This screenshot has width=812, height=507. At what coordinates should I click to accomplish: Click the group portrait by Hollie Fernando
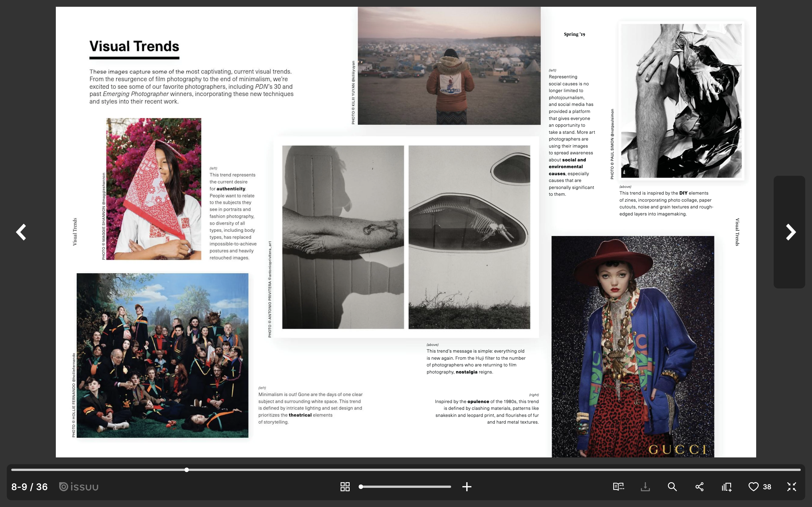coord(162,355)
